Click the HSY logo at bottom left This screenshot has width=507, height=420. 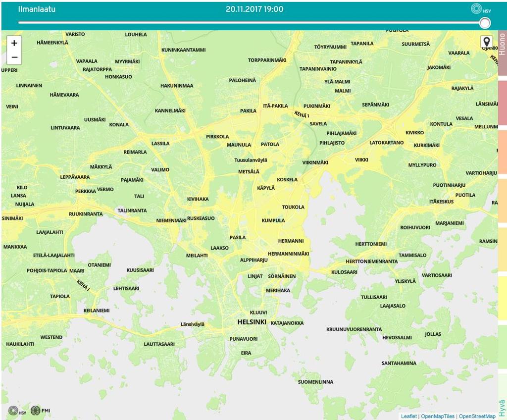click(17, 411)
